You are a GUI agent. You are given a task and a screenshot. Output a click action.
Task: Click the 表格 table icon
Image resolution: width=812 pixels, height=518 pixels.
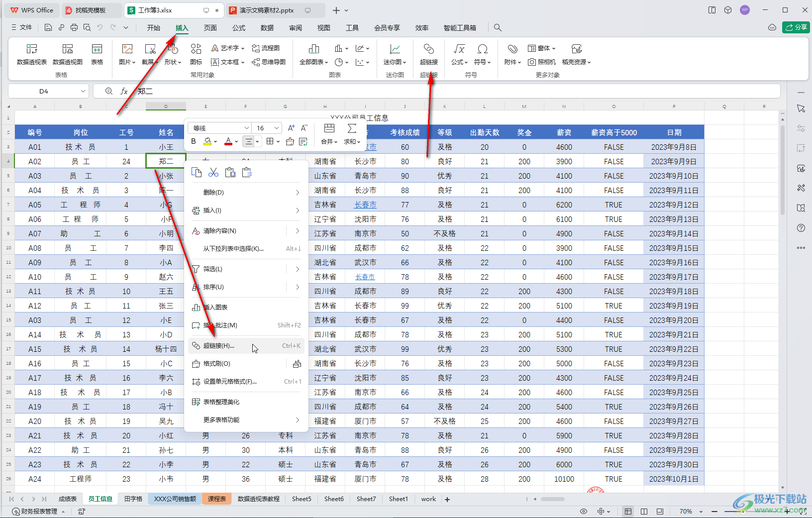97,54
